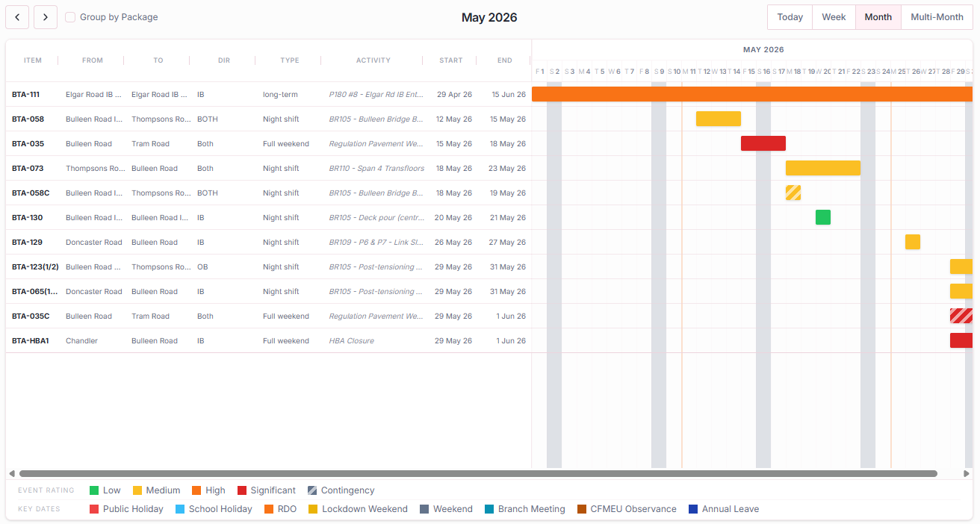Open the striped red BTA-035C bar
Viewport: 980px width, 524px height.
[x=961, y=316]
